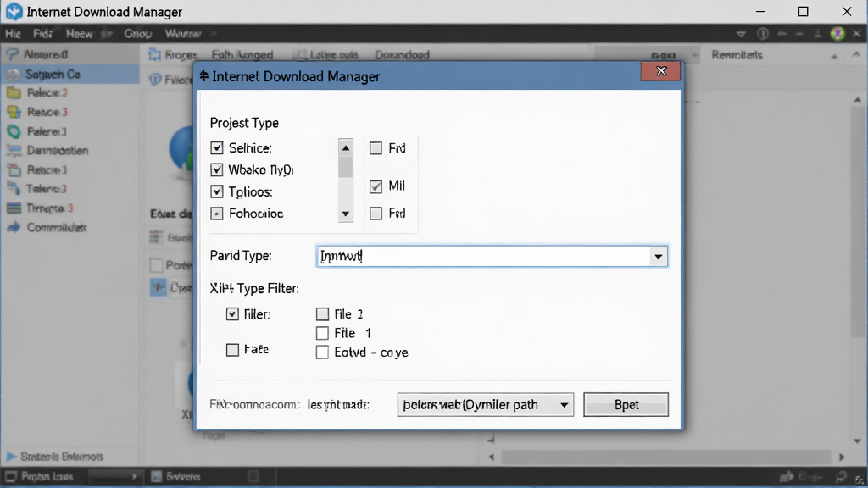Click the main window vertical scrollbar thumb
Image resolution: width=868 pixels, height=488 pixels.
(x=858, y=221)
